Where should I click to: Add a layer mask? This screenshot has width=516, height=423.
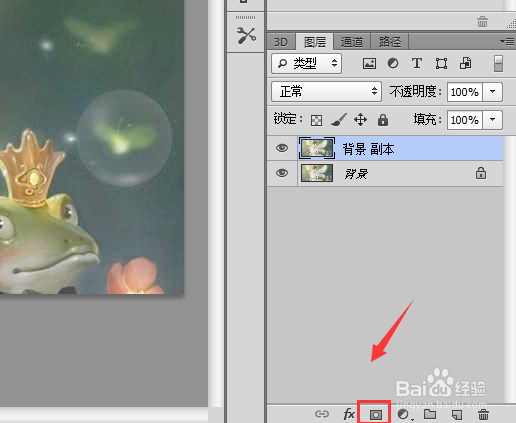376,414
